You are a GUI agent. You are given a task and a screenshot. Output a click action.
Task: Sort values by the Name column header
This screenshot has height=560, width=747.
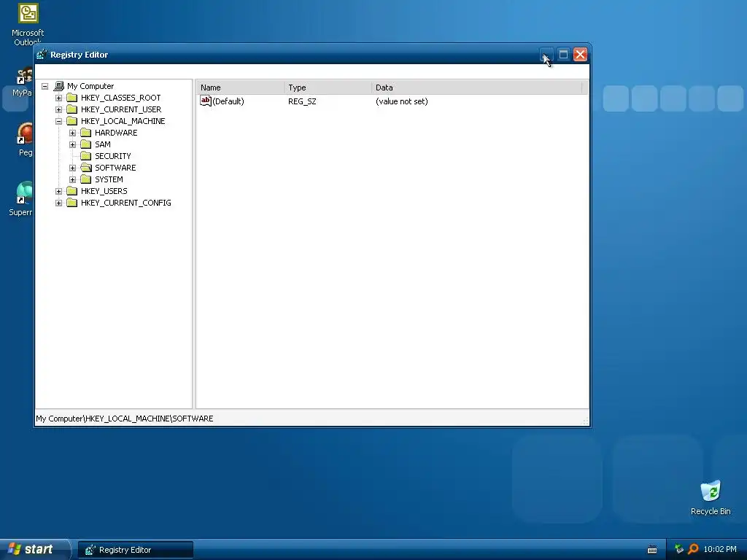[241, 87]
